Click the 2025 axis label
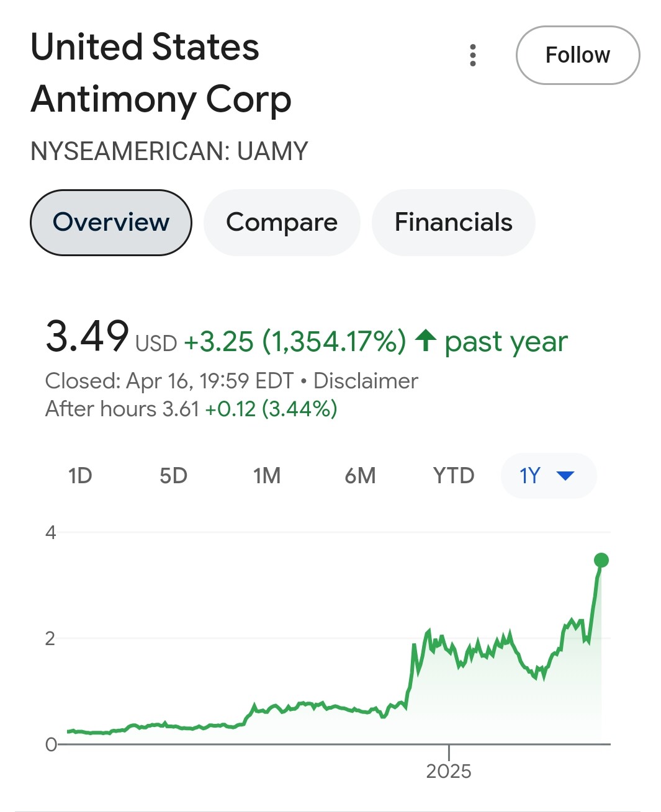Viewport: 661px width, 812px height. pos(448,771)
